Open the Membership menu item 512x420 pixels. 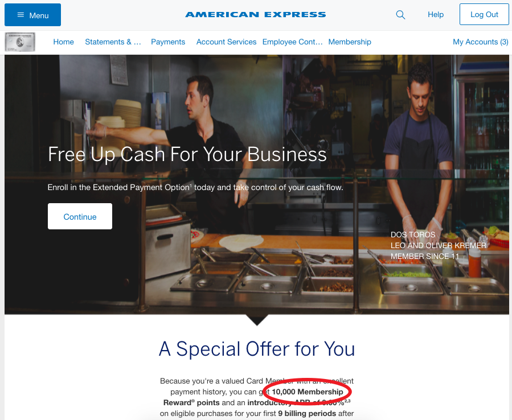point(350,42)
